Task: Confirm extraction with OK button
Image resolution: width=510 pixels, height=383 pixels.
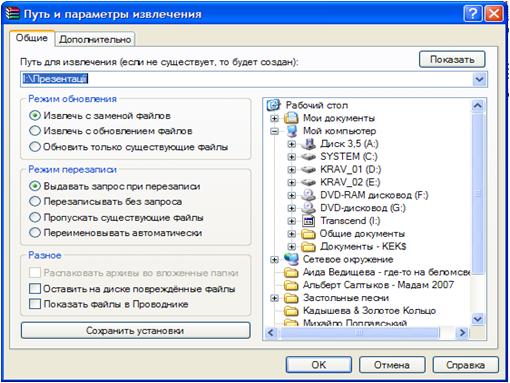Action: coord(319,365)
